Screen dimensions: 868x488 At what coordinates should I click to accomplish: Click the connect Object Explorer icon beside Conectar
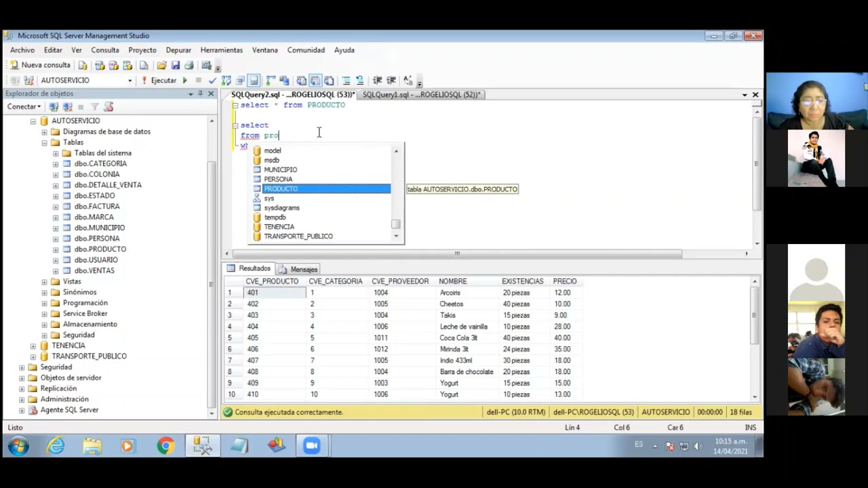[54, 106]
